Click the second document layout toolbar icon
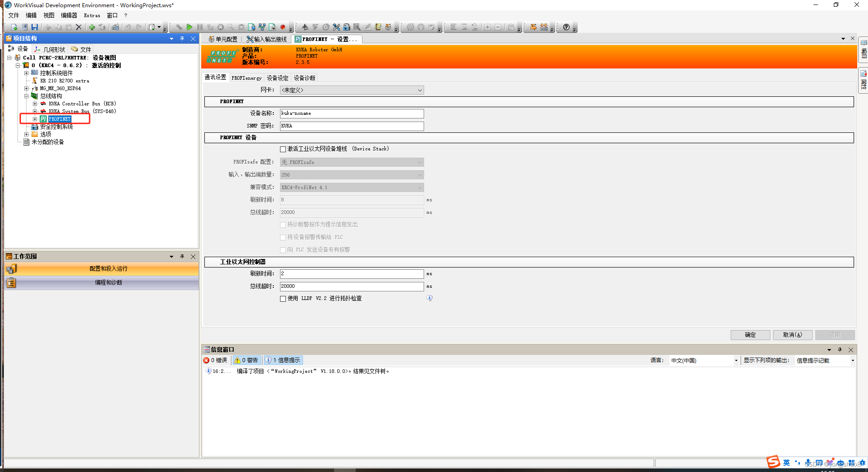Image resolution: width=868 pixels, height=472 pixels. tap(24, 27)
